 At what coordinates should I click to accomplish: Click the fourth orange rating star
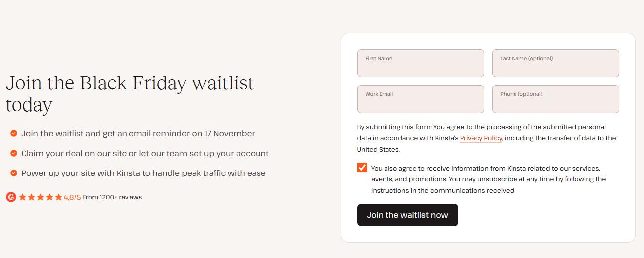click(x=50, y=197)
